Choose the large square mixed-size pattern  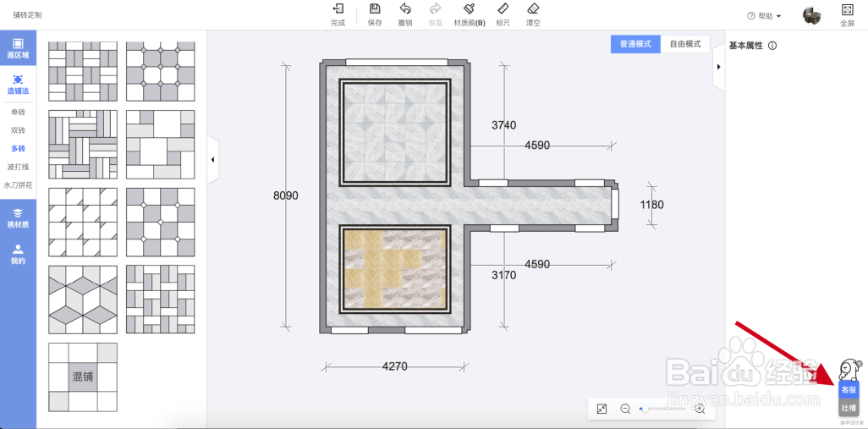pyautogui.click(x=161, y=145)
